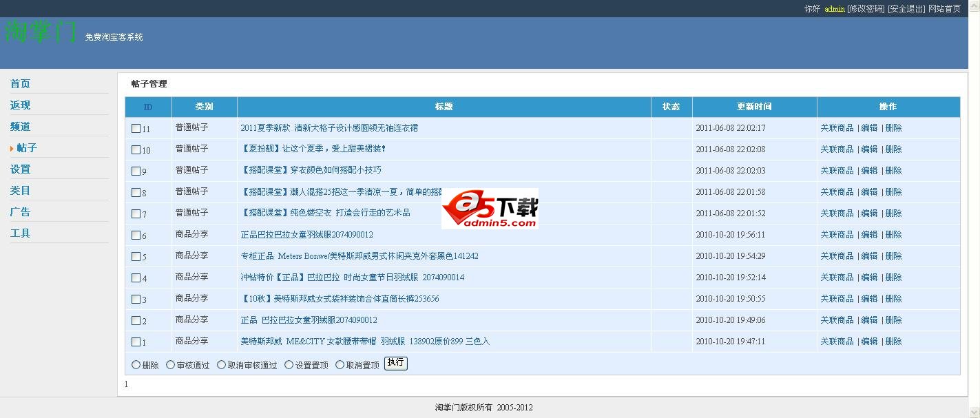This screenshot has height=418, width=980.
Task: Click 关联商品 for post ID 8
Action: (x=837, y=192)
